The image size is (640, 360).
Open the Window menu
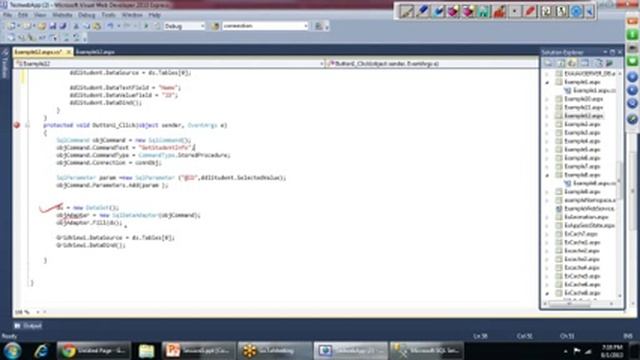click(x=132, y=15)
